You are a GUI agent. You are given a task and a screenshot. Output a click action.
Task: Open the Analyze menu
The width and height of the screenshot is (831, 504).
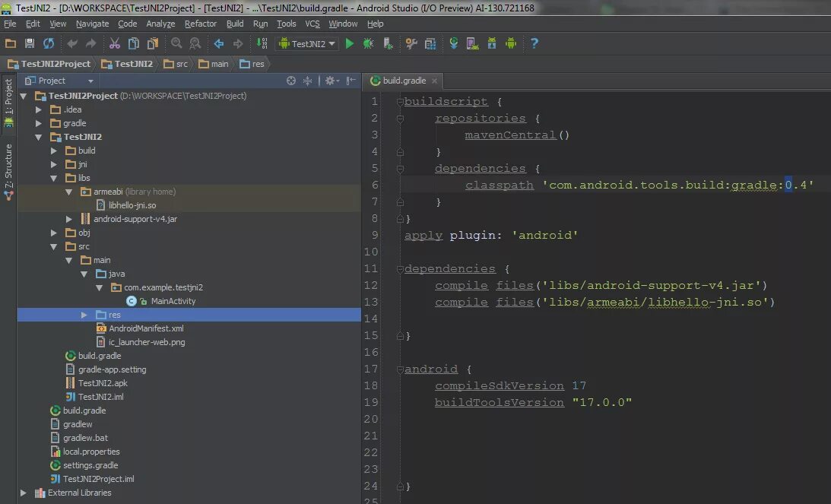coord(160,24)
